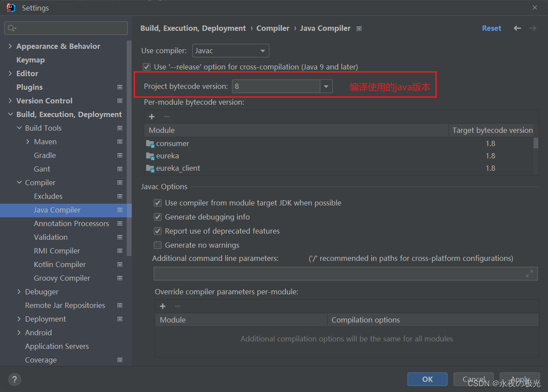Click the project-level icon next to Java Compiler breadcrumb
The image size is (548, 392).
click(359, 29)
